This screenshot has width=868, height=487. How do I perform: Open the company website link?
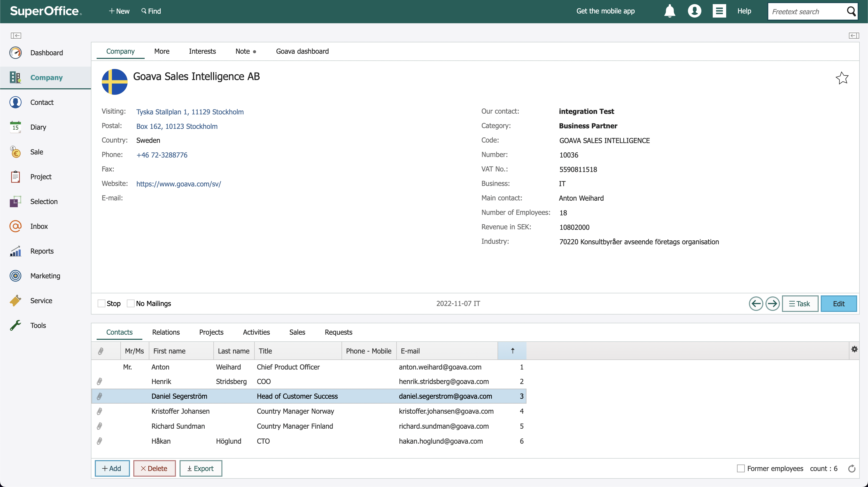(179, 184)
